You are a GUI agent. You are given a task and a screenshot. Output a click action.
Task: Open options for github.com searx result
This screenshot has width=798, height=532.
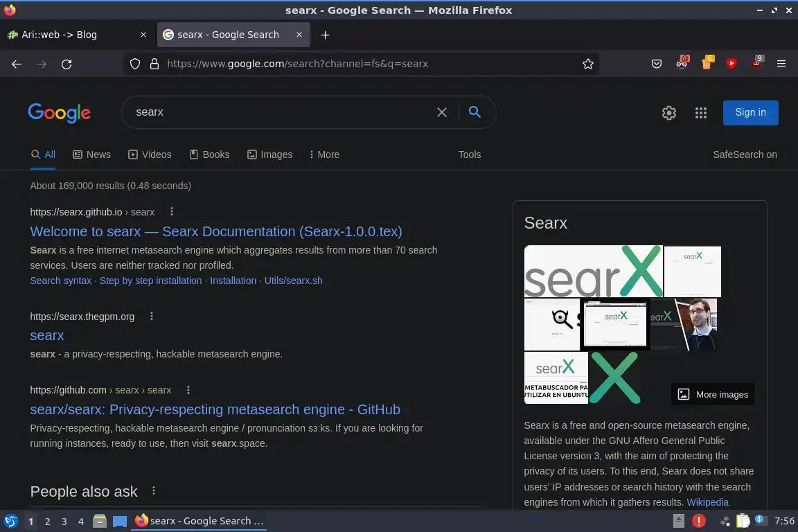(x=188, y=390)
